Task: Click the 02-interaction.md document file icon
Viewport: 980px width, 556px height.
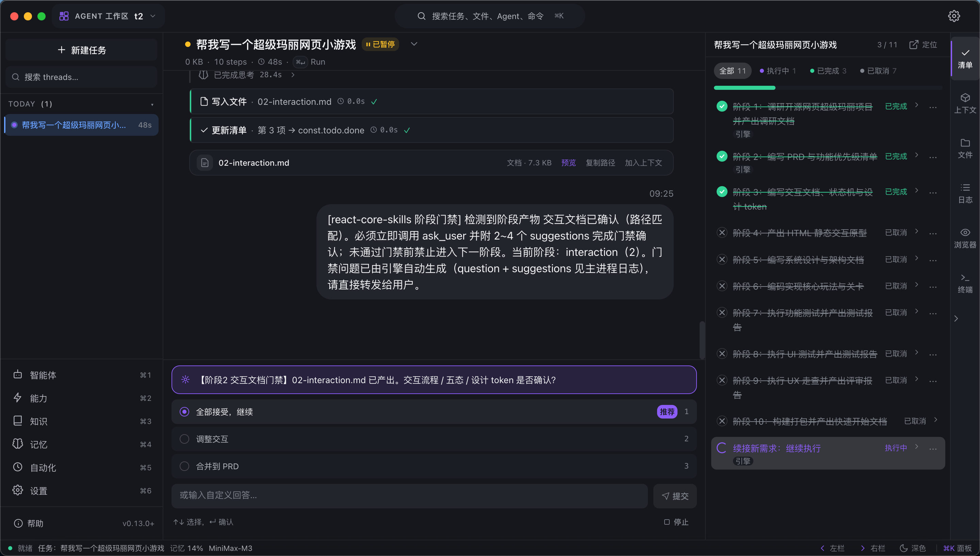Action: click(x=205, y=163)
